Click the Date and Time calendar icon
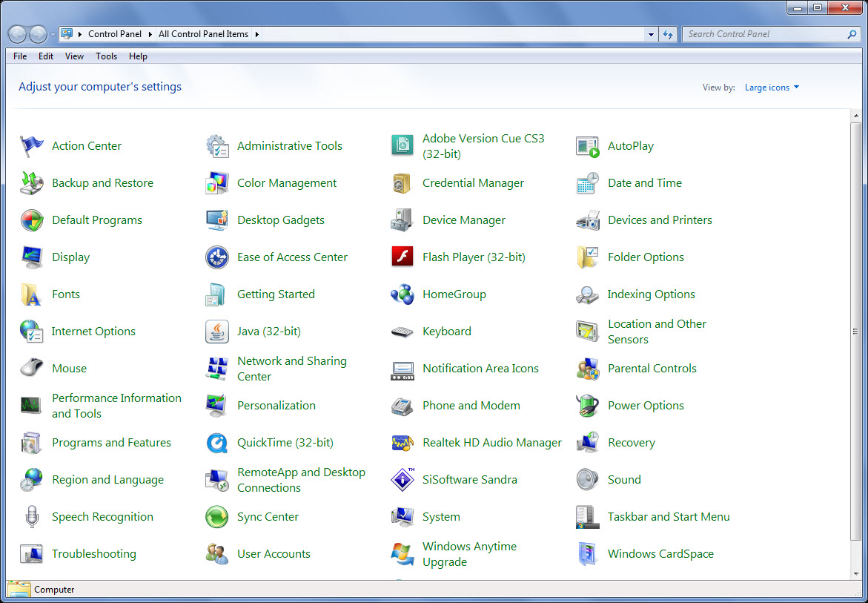 (x=587, y=183)
